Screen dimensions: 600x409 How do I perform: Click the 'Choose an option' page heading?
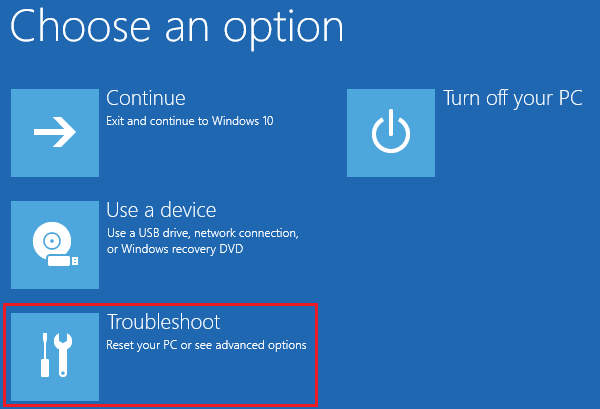click(177, 28)
